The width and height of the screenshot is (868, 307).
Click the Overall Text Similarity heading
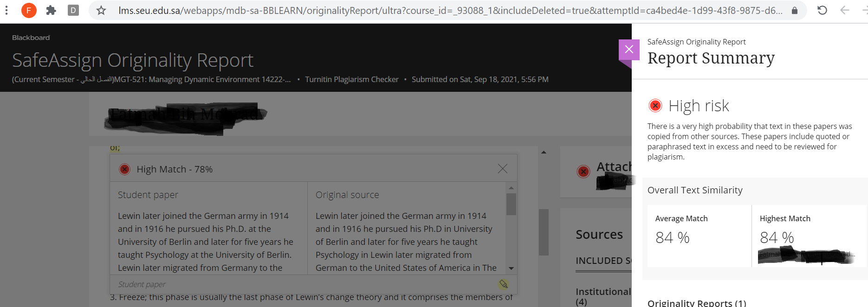click(x=695, y=190)
